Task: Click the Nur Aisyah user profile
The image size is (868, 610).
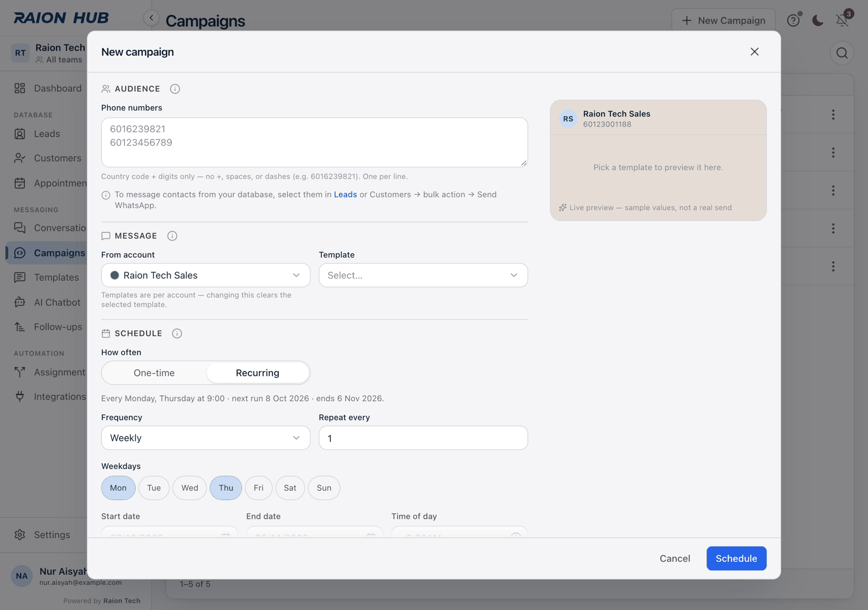Action: tap(49, 576)
